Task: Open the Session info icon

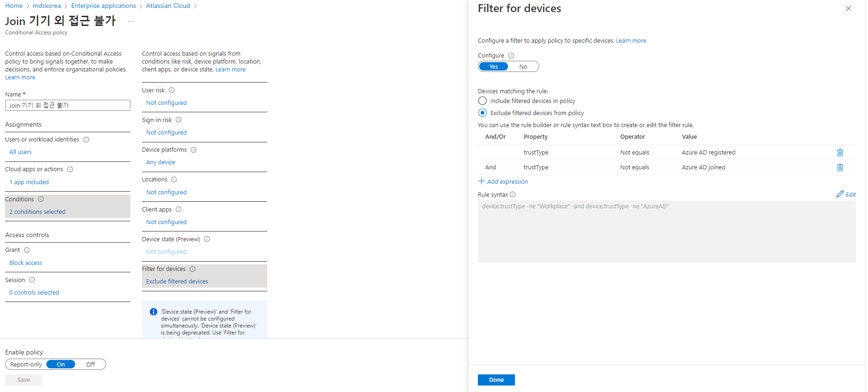Action: (32, 280)
